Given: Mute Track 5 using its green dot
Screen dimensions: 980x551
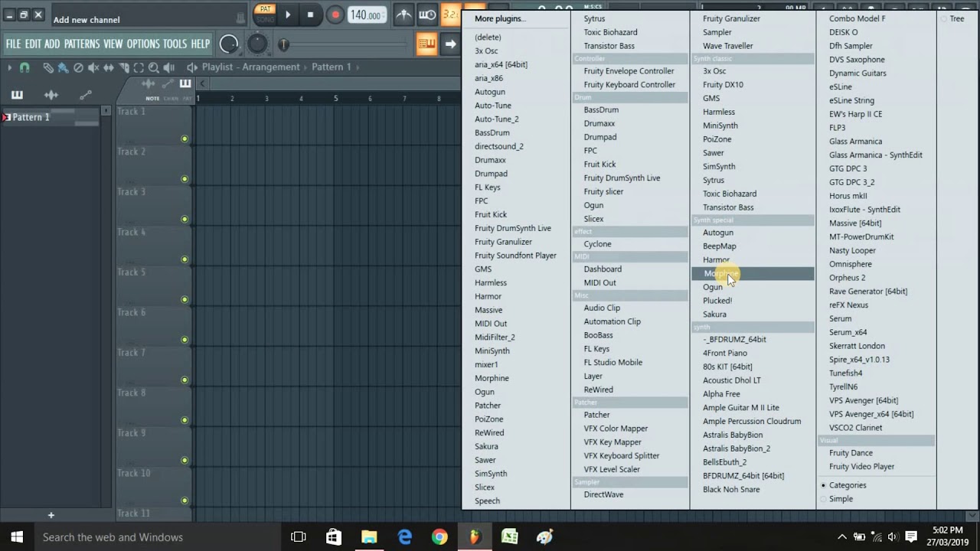Looking at the screenshot, I should (185, 299).
